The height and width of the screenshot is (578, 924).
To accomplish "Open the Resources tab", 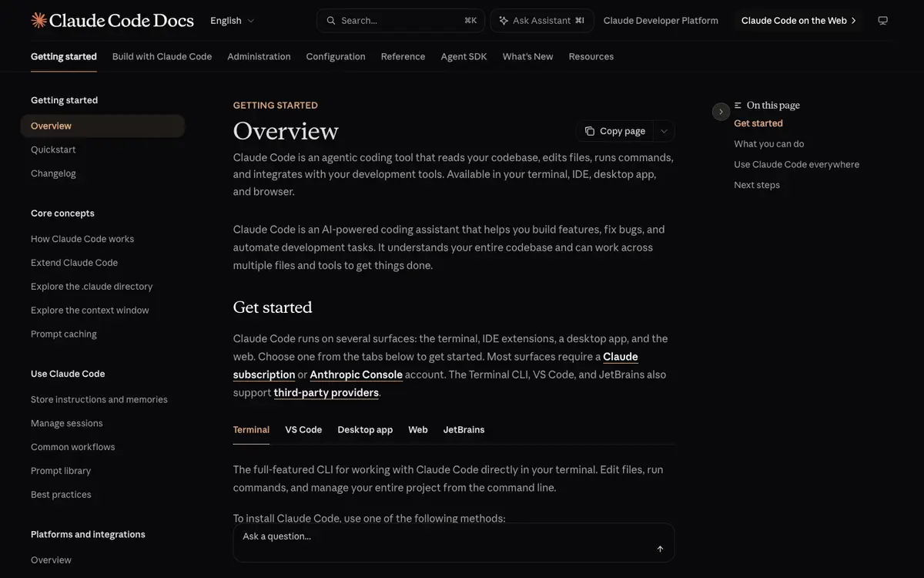I will 591,56.
